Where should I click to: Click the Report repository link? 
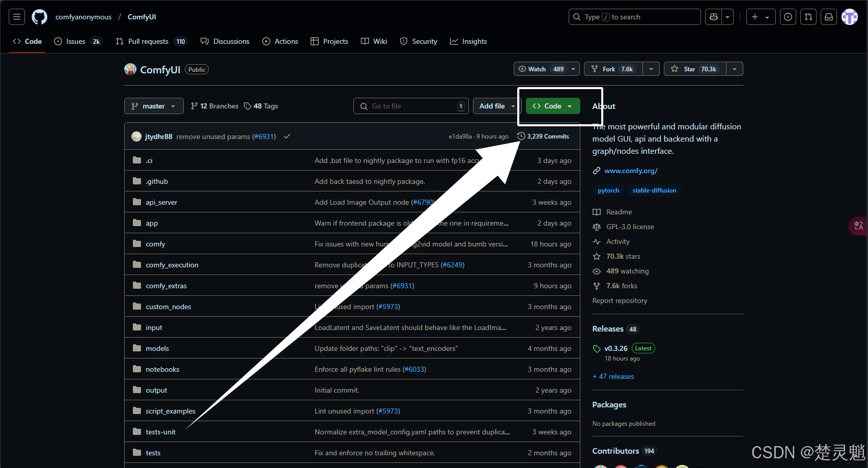click(620, 300)
